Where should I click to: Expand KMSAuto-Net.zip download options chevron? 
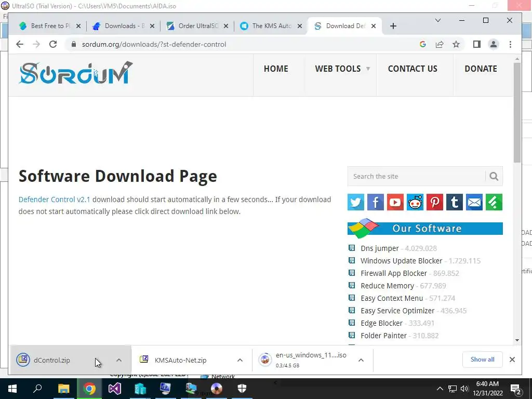240,360
